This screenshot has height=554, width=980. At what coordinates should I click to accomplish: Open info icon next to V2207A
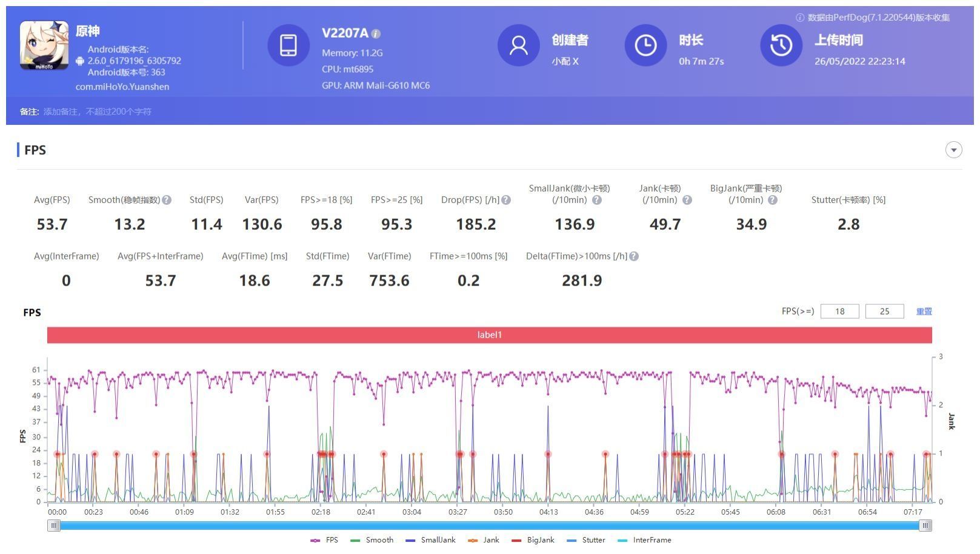tap(376, 34)
